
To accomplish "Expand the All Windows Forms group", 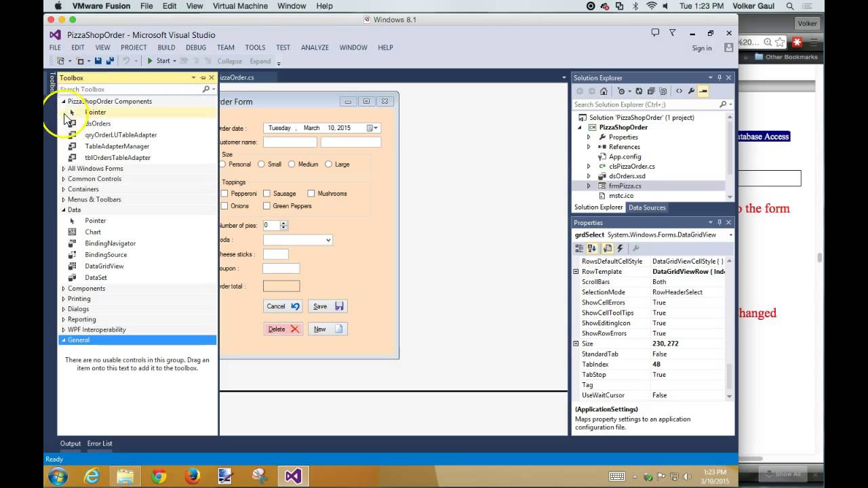I will (64, 169).
